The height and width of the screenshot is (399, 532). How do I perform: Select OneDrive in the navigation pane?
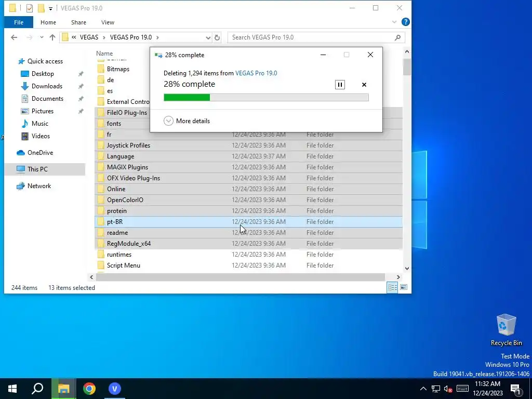(x=40, y=153)
